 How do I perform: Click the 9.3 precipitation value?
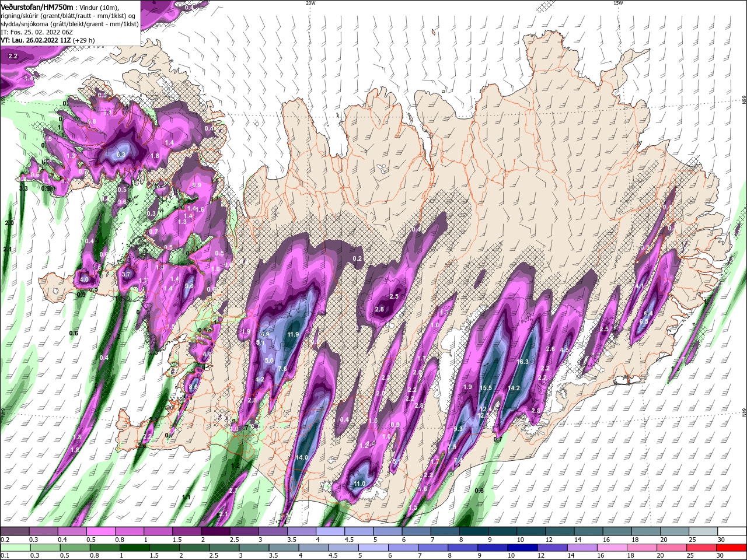click(x=458, y=429)
